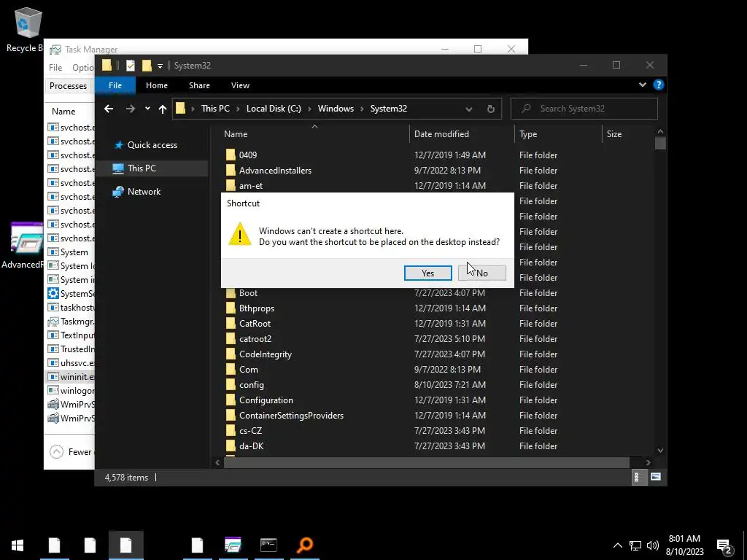Screen dimensions: 747x560
Task: Select the Processes tab in Task Manager
Action: click(x=68, y=86)
